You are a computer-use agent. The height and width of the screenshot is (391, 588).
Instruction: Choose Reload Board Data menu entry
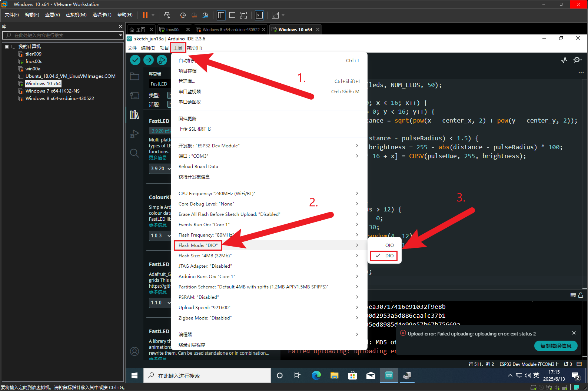(269, 166)
